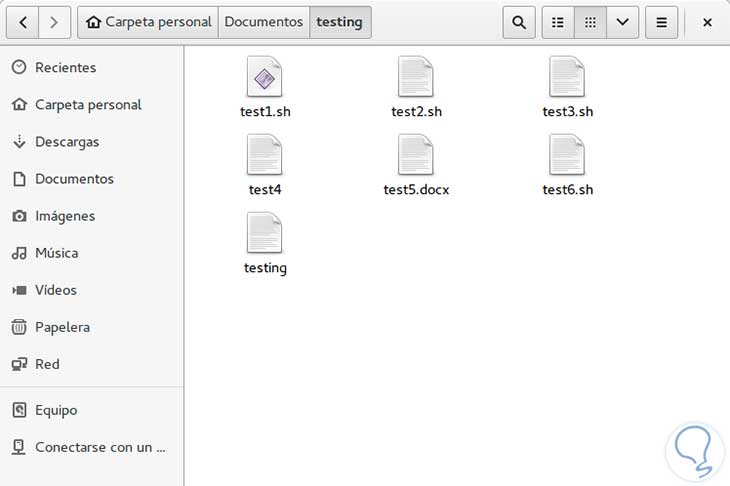Open view options dropdown arrow
730x486 pixels.
coord(622,22)
